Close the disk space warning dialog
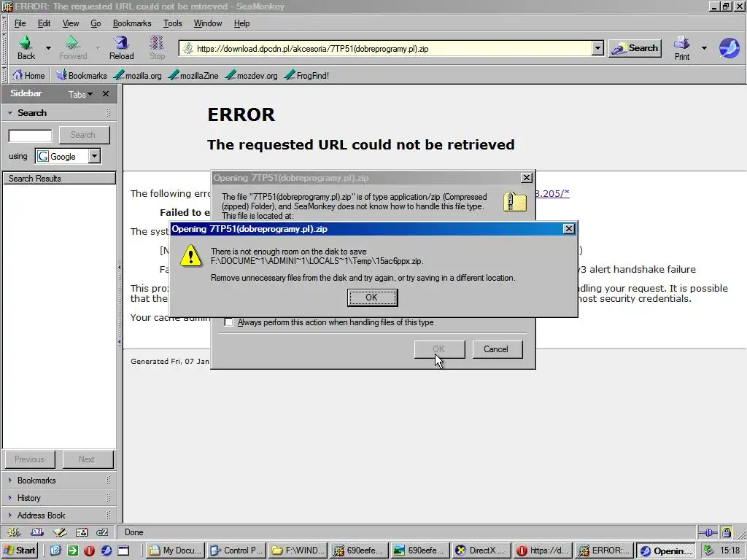This screenshot has height=560, width=747. coord(568,229)
